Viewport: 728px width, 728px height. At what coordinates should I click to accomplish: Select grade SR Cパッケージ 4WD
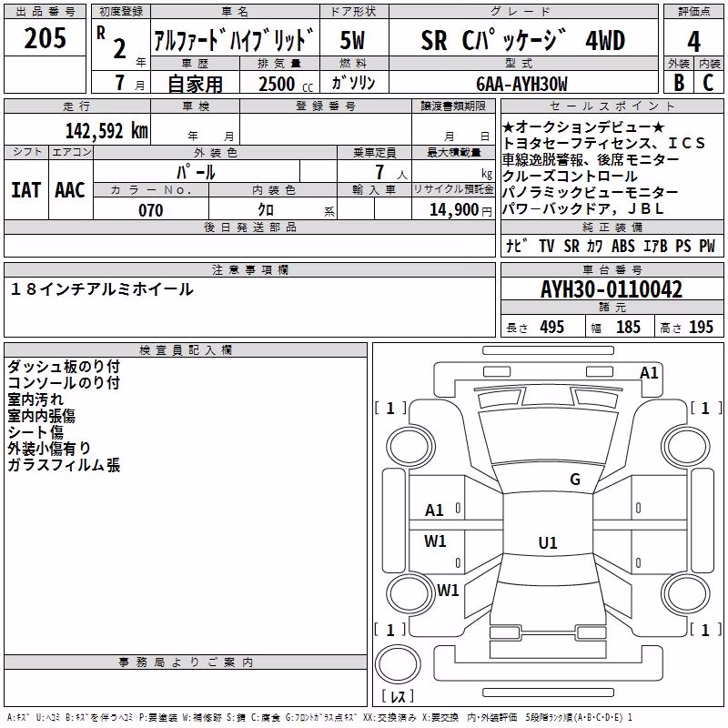[522, 40]
